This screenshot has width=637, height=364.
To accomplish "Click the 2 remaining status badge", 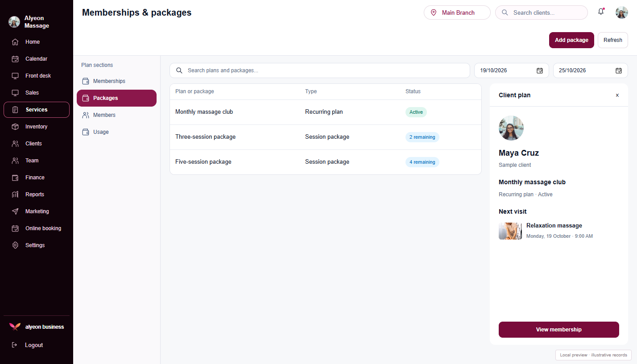I will (x=422, y=137).
